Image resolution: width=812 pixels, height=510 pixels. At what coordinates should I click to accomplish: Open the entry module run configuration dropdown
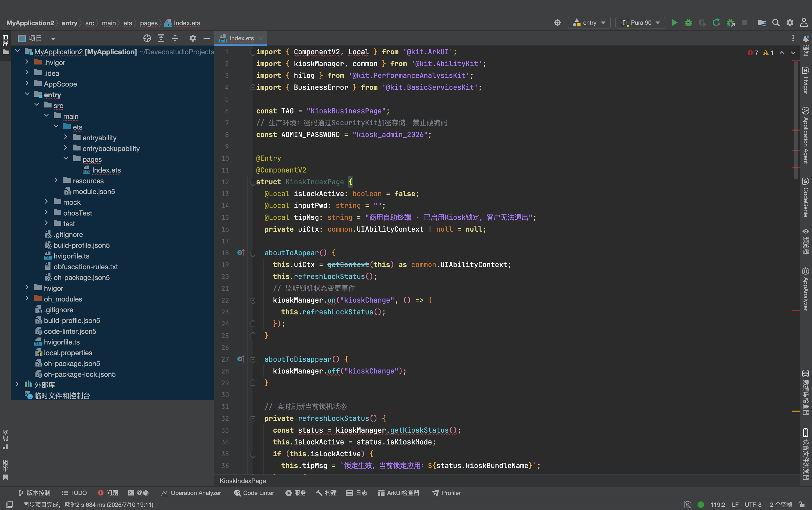click(x=589, y=23)
